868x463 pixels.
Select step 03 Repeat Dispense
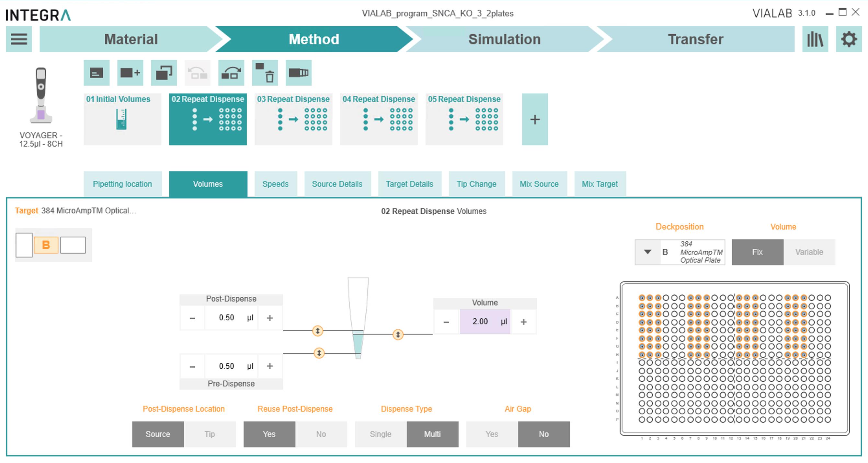(293, 119)
